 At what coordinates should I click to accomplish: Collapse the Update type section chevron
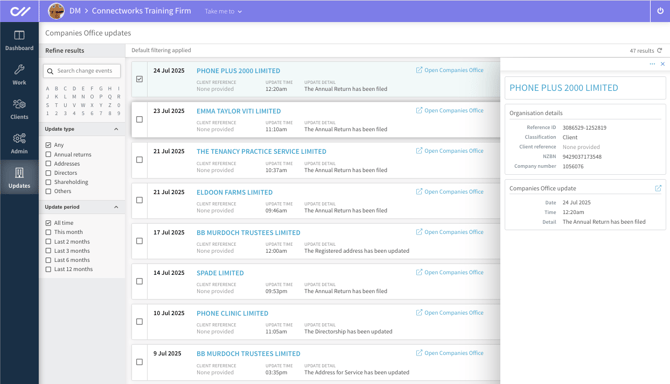[x=116, y=129]
